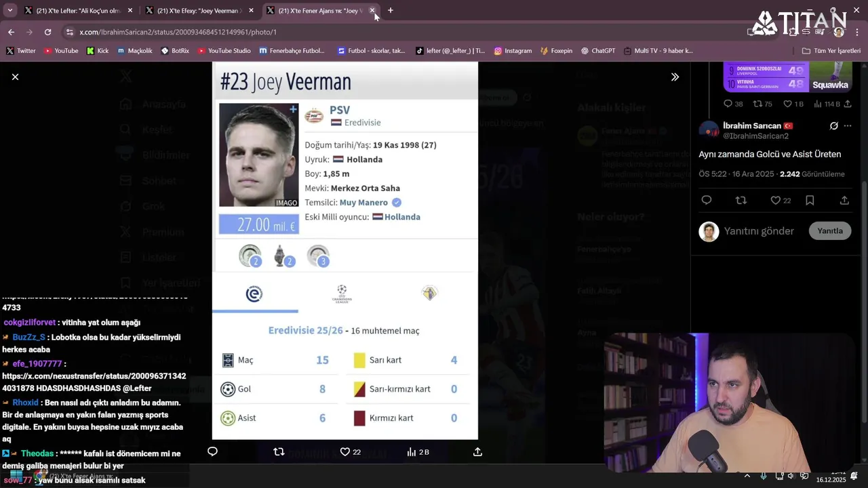The height and width of the screenshot is (488, 868).
Task: Close the Lefter browser tab
Action: (x=130, y=11)
